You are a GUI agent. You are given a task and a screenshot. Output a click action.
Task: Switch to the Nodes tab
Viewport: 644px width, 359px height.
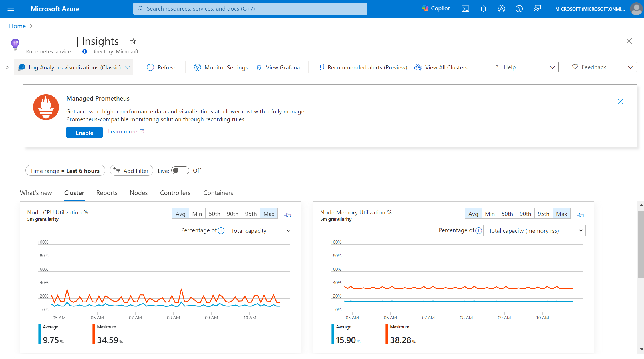[138, 193]
